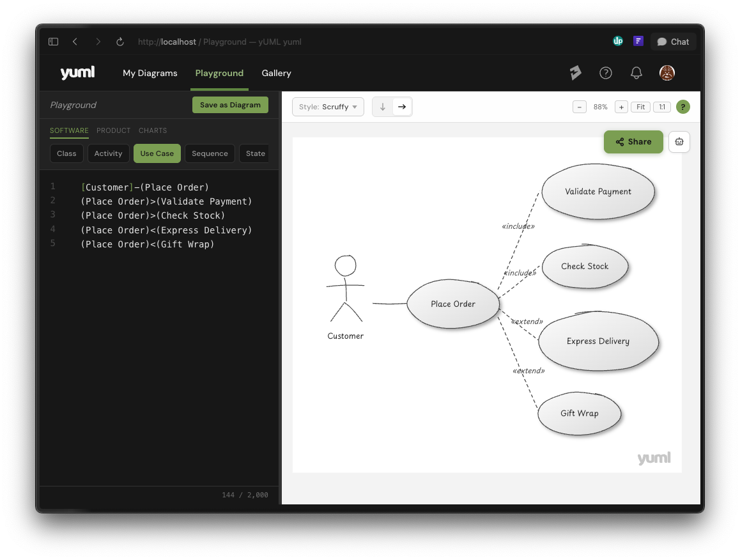Zoom in with the plus button
The width and height of the screenshot is (740, 560).
[x=622, y=107]
